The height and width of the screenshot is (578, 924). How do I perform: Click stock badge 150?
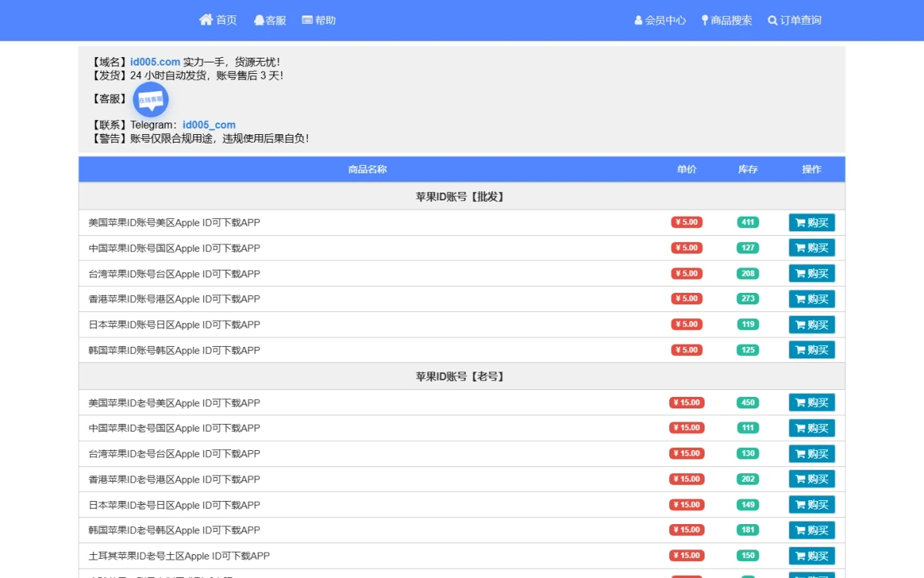point(748,555)
